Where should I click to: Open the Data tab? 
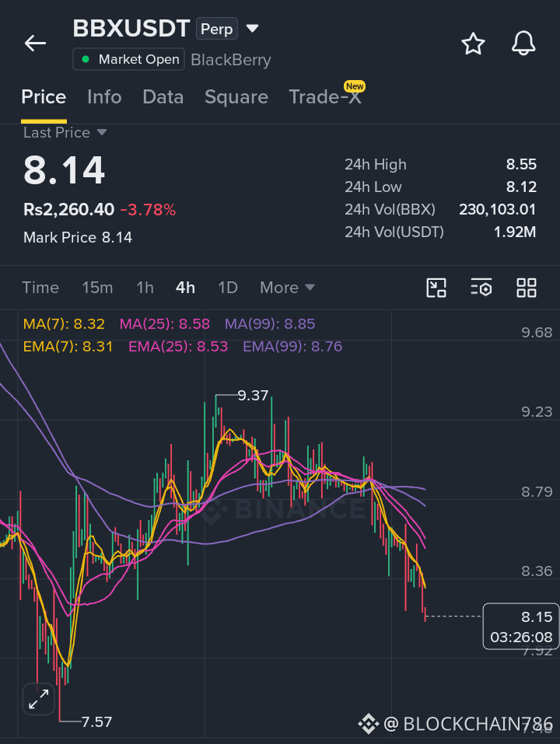tap(163, 97)
